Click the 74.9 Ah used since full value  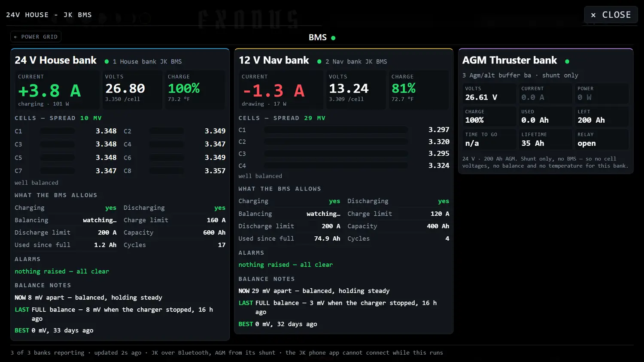[x=327, y=238]
